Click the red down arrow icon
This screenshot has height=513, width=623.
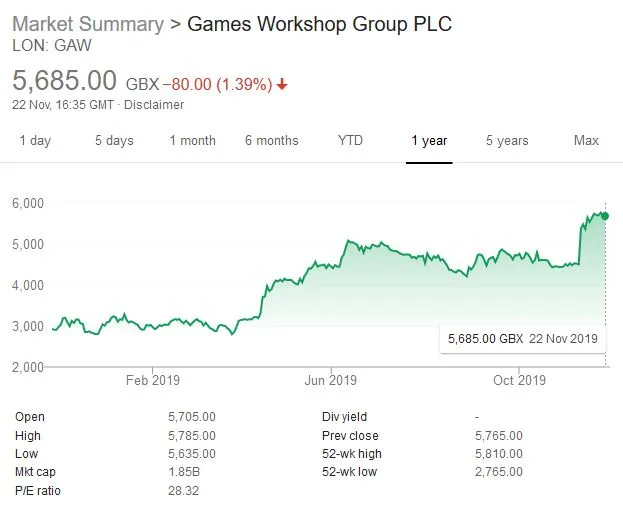[282, 84]
